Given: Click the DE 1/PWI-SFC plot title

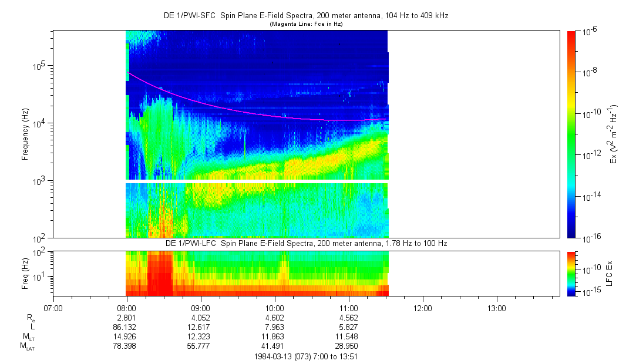Looking at the screenshot, I should coord(306,16).
